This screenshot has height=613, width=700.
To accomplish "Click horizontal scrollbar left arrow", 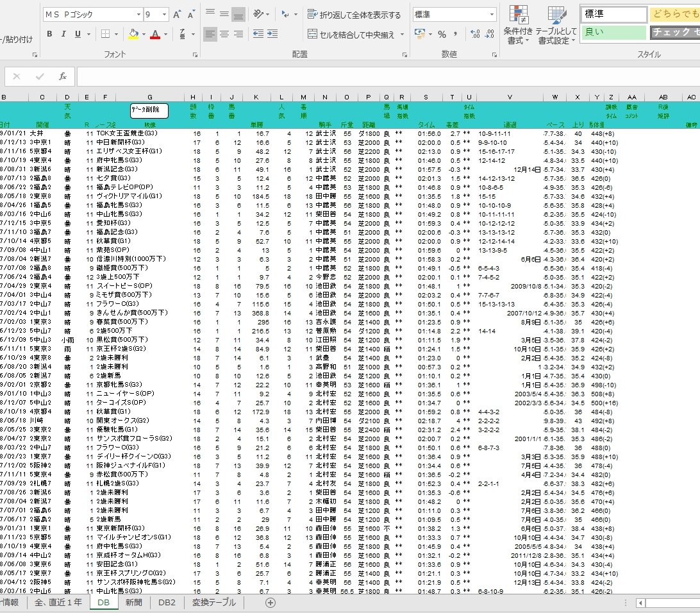I will 640,603.
